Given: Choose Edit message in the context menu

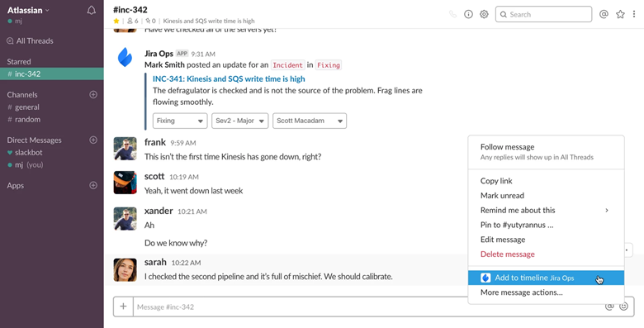Looking at the screenshot, I should pos(547,240).
